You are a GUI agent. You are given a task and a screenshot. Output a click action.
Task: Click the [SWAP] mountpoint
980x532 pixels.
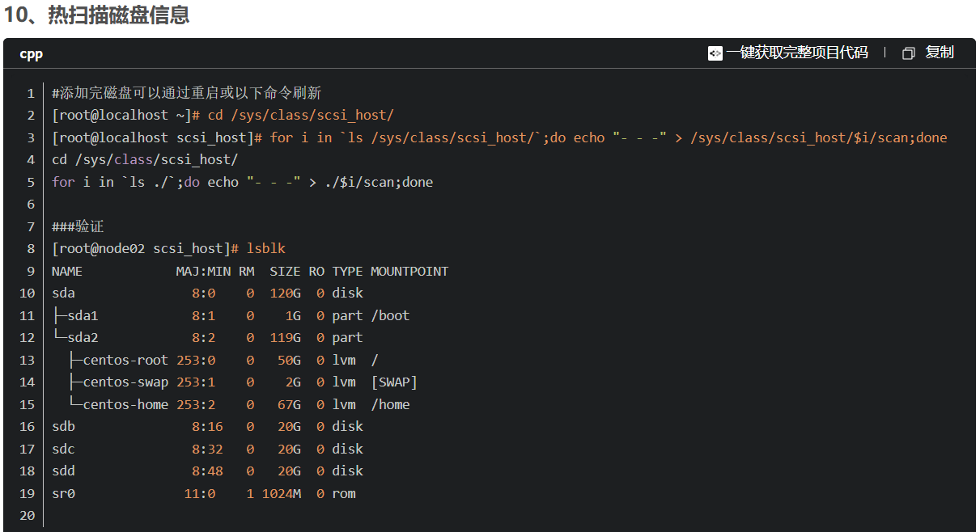394,382
